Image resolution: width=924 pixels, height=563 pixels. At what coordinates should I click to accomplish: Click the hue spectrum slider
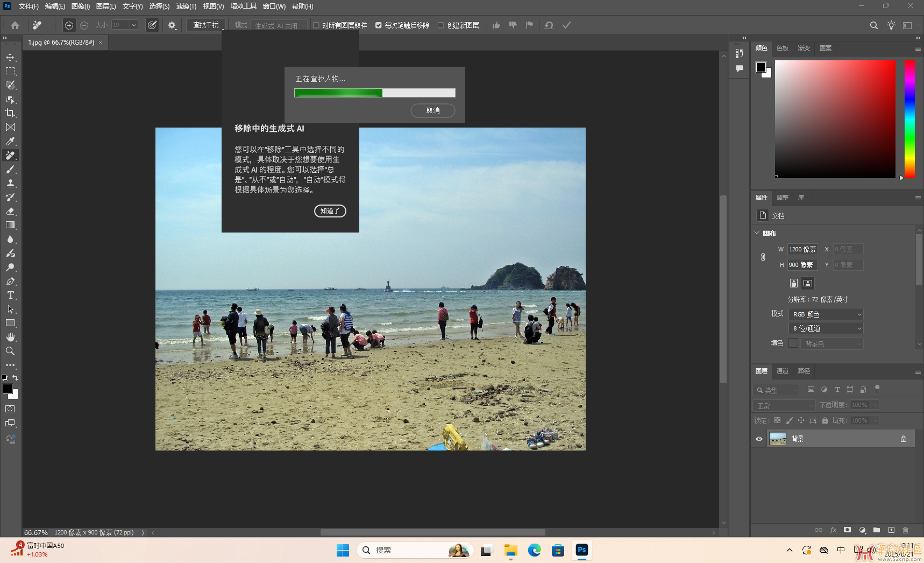pos(909,119)
